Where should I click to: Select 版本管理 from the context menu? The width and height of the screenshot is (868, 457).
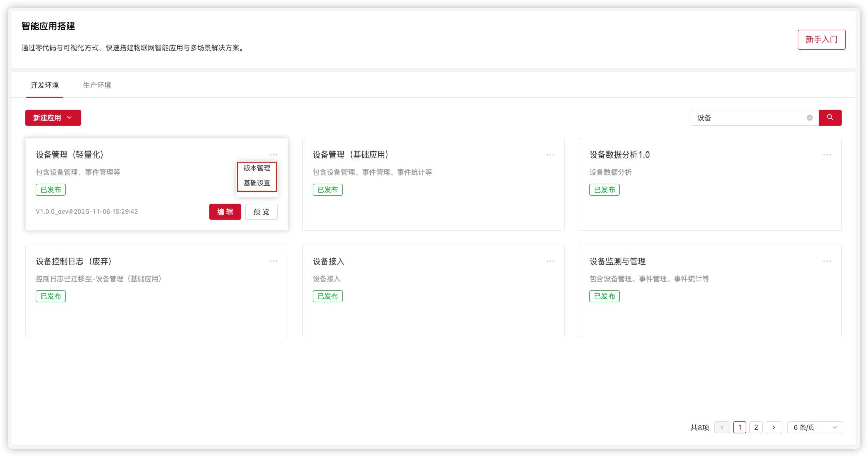click(257, 169)
